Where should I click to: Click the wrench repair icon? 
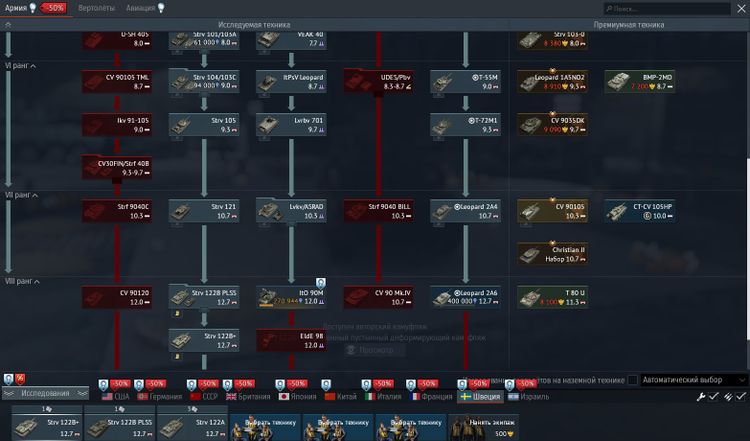pyautogui.click(x=701, y=397)
